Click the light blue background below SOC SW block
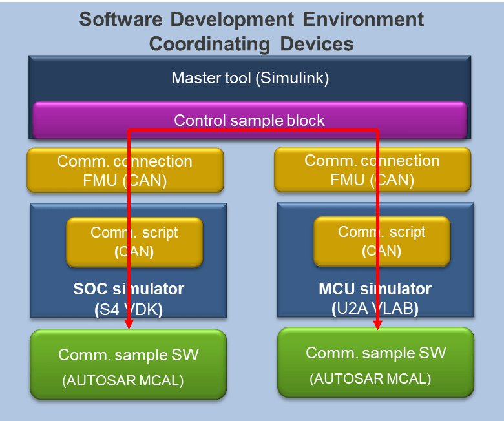 point(128,410)
